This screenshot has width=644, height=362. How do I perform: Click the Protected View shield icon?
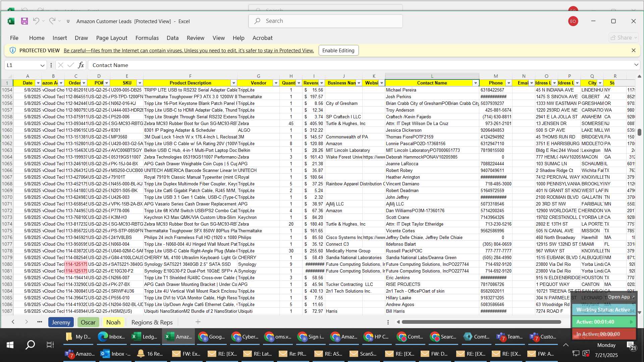coord(12,50)
